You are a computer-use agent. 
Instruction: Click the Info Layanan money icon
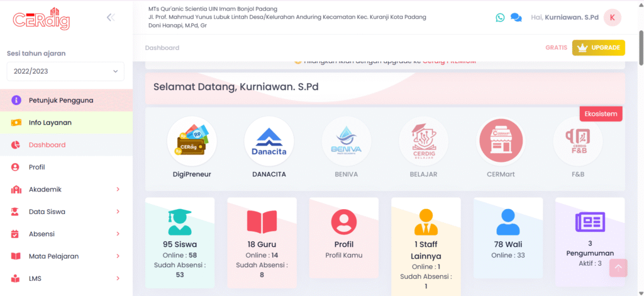click(16, 123)
